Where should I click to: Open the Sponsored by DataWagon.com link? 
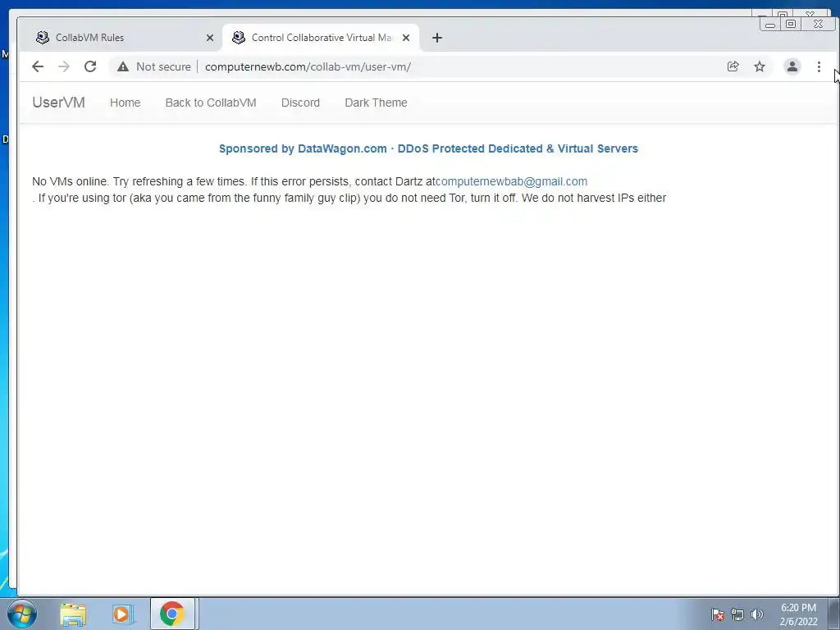click(428, 148)
